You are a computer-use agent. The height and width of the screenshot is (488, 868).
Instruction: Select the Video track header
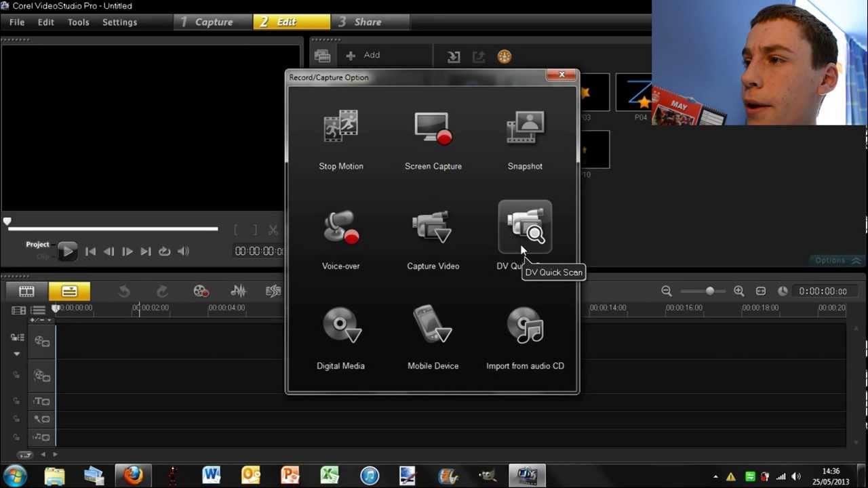pos(42,342)
